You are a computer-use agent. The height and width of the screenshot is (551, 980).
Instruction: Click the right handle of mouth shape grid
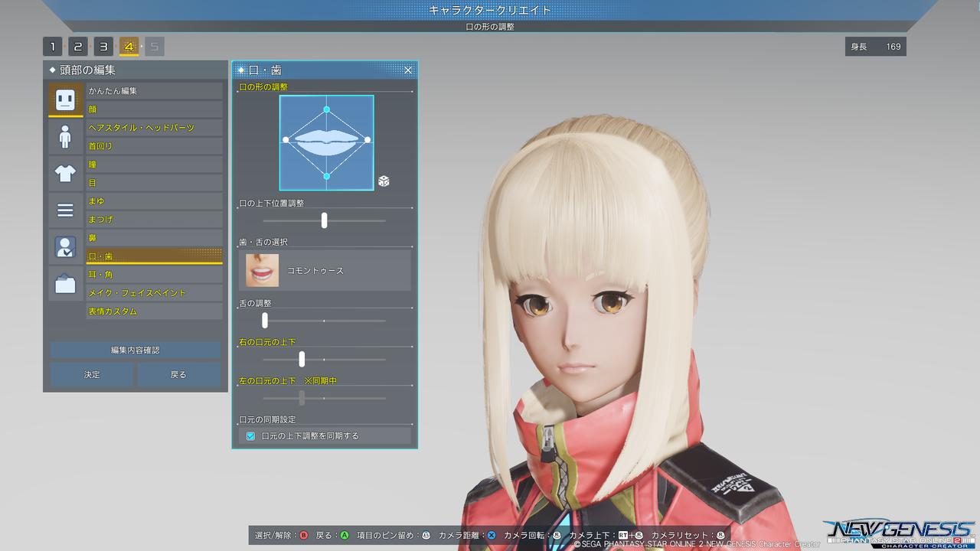click(367, 139)
